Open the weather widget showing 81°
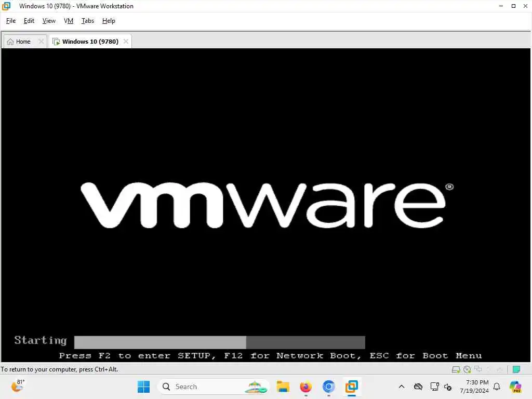Screen dimensions: 532x399 18,386
